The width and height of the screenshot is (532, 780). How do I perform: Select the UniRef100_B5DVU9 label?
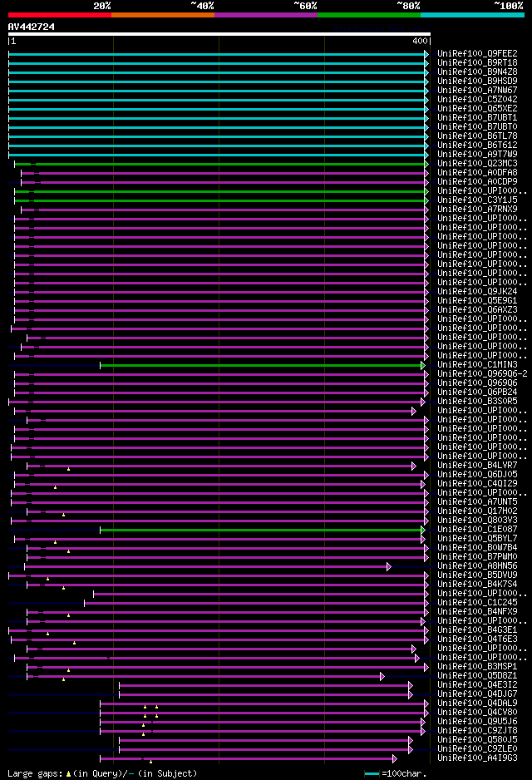point(477,575)
